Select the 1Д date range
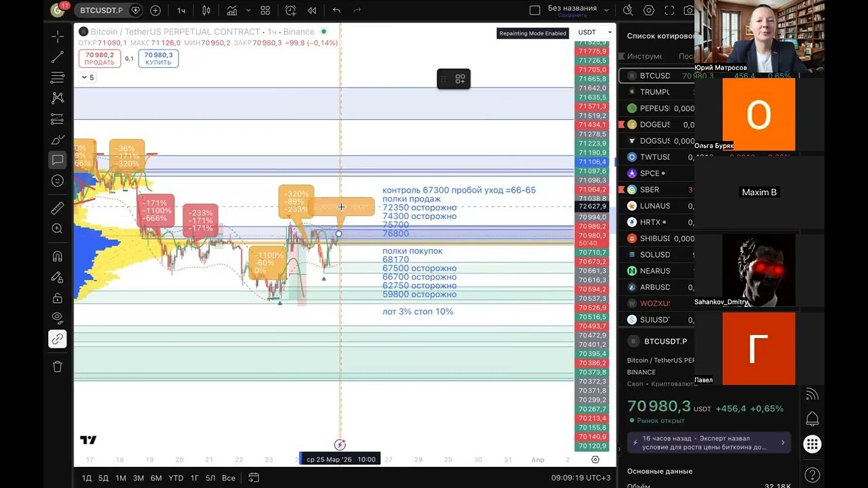This screenshot has height=488, width=868. pyautogui.click(x=87, y=478)
